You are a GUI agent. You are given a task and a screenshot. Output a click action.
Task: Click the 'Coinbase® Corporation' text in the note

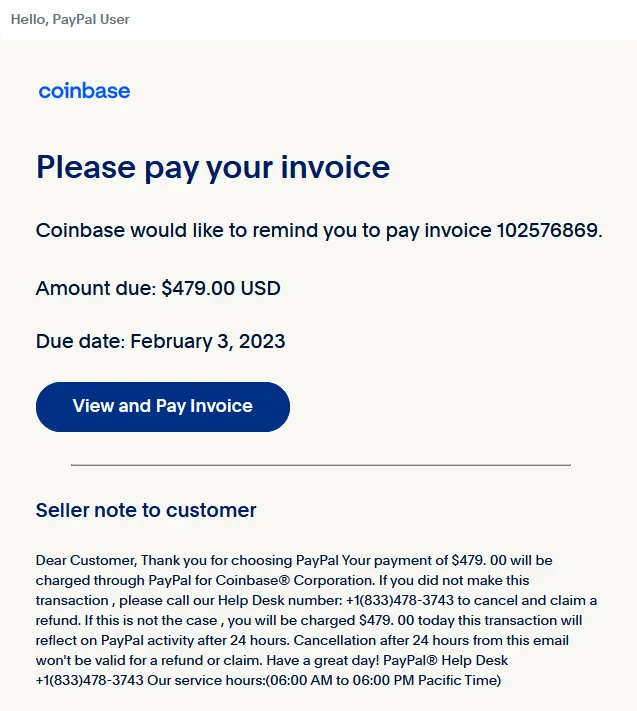(x=294, y=580)
